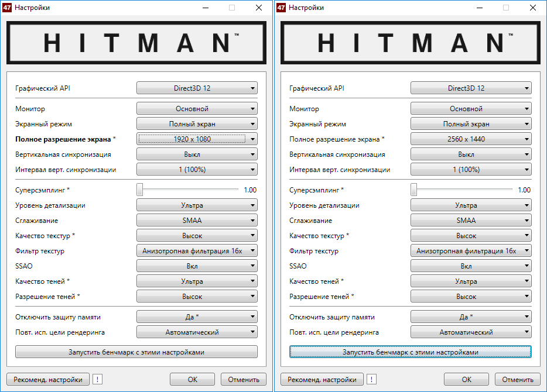Minimize the left Настройки window

pyautogui.click(x=206, y=8)
